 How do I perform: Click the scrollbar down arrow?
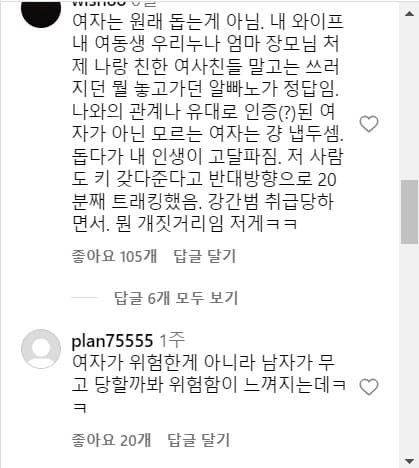pos(409,461)
